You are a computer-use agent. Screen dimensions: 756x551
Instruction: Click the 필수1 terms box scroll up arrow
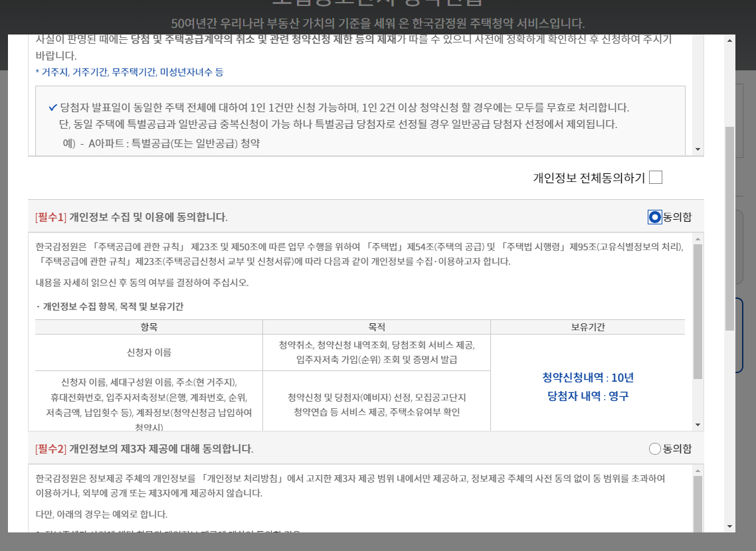[x=698, y=239]
